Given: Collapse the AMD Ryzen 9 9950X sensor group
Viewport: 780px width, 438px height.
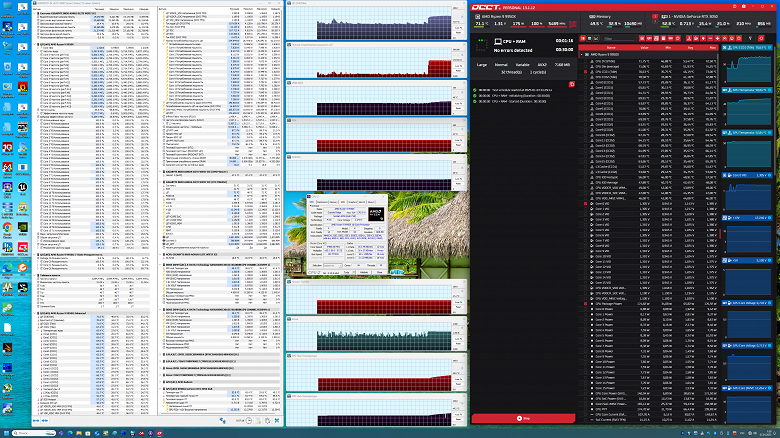Looking at the screenshot, I should coord(583,56).
